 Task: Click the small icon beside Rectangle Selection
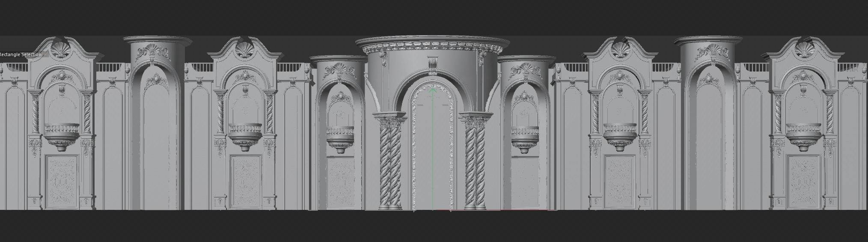click(x=45, y=54)
